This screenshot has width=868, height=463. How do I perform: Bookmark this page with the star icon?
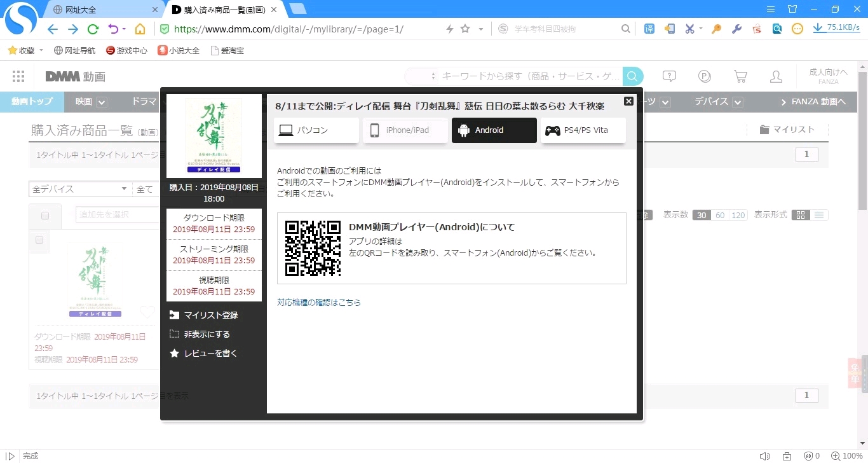(465, 29)
